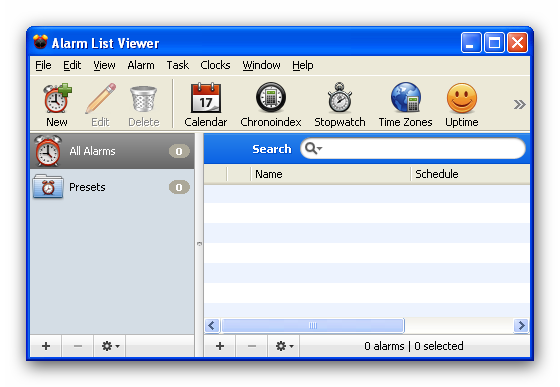Image resolution: width=560 pixels, height=387 pixels.
Task: Open the Task menu
Action: pyautogui.click(x=178, y=65)
